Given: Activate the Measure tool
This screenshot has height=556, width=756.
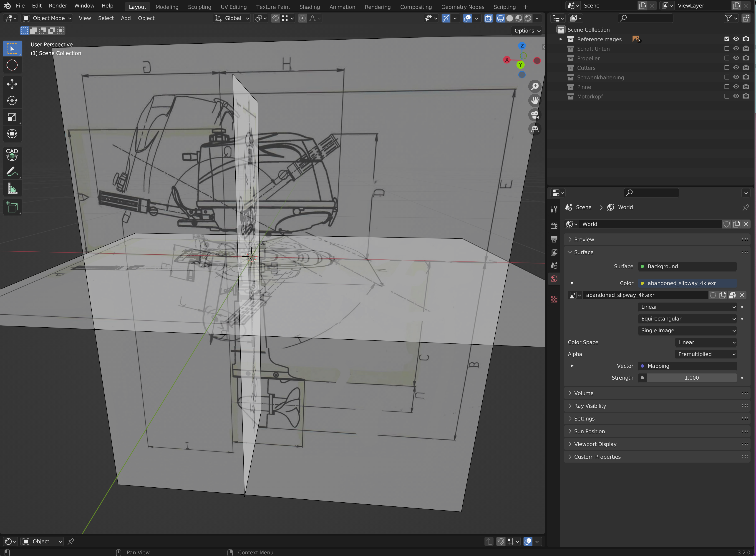Looking at the screenshot, I should pos(12,188).
